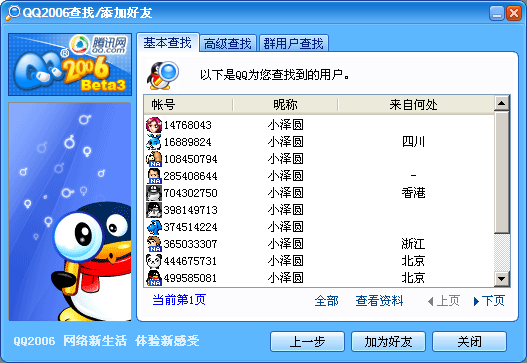Select account number 365033307

[x=191, y=244]
